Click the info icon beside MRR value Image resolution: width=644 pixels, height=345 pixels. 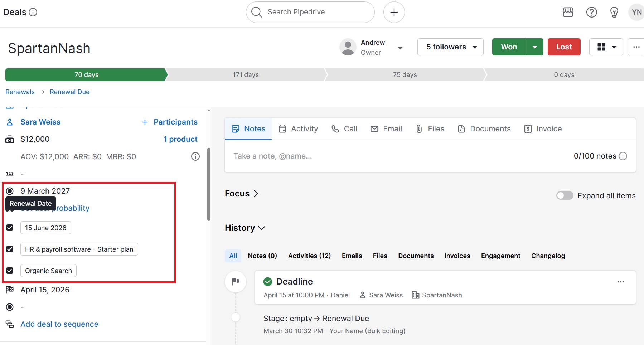coord(195,156)
